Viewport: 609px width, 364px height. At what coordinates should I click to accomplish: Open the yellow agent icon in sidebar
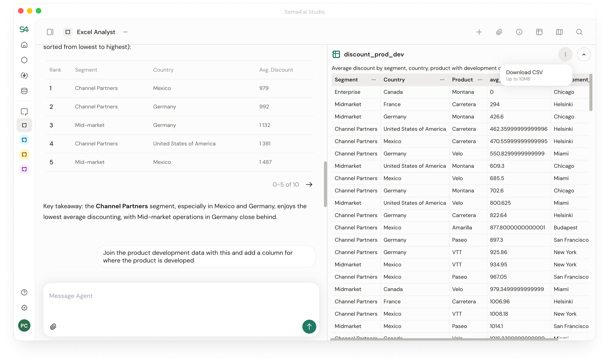(x=24, y=154)
